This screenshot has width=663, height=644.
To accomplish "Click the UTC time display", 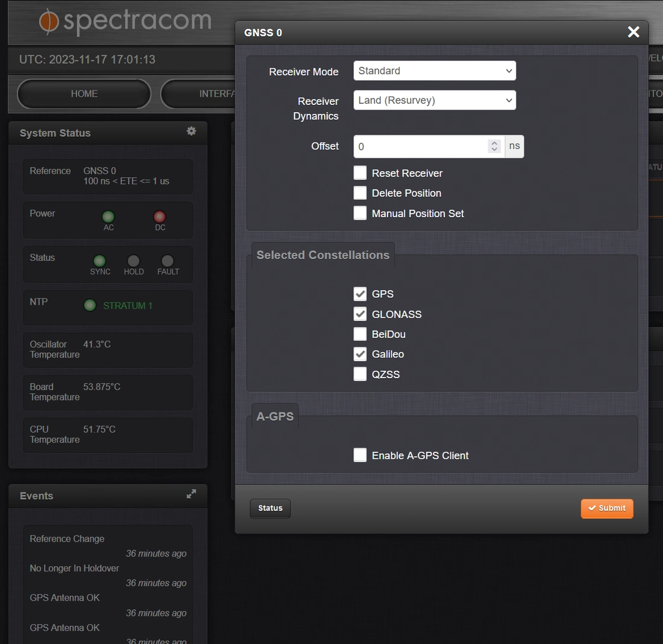I will [87, 59].
